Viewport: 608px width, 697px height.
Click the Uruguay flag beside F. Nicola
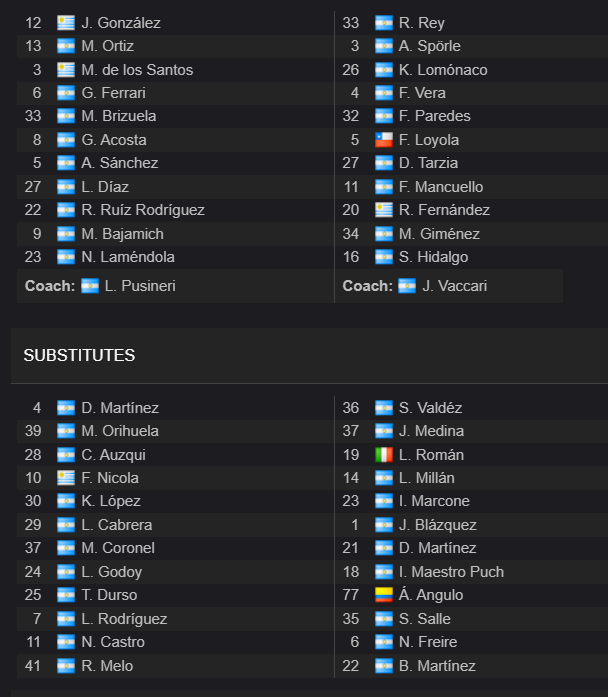[x=66, y=478]
